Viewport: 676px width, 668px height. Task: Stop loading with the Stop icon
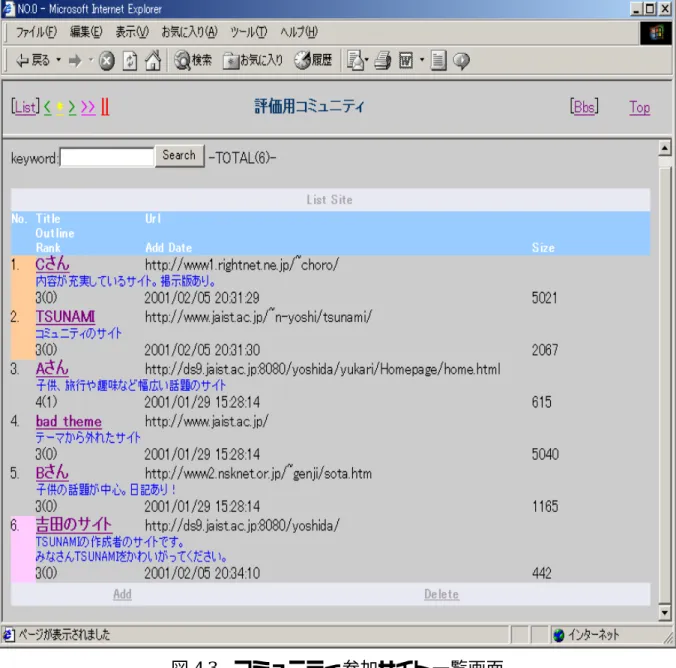106,60
